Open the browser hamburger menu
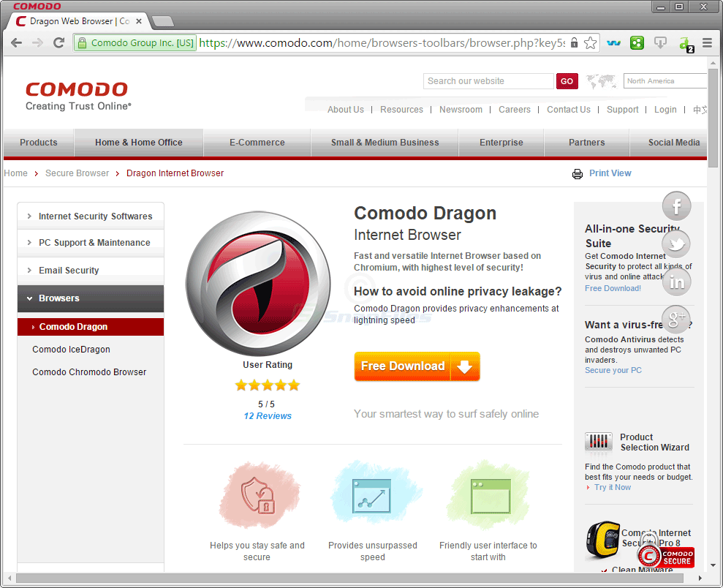The width and height of the screenshot is (723, 588). click(x=708, y=43)
